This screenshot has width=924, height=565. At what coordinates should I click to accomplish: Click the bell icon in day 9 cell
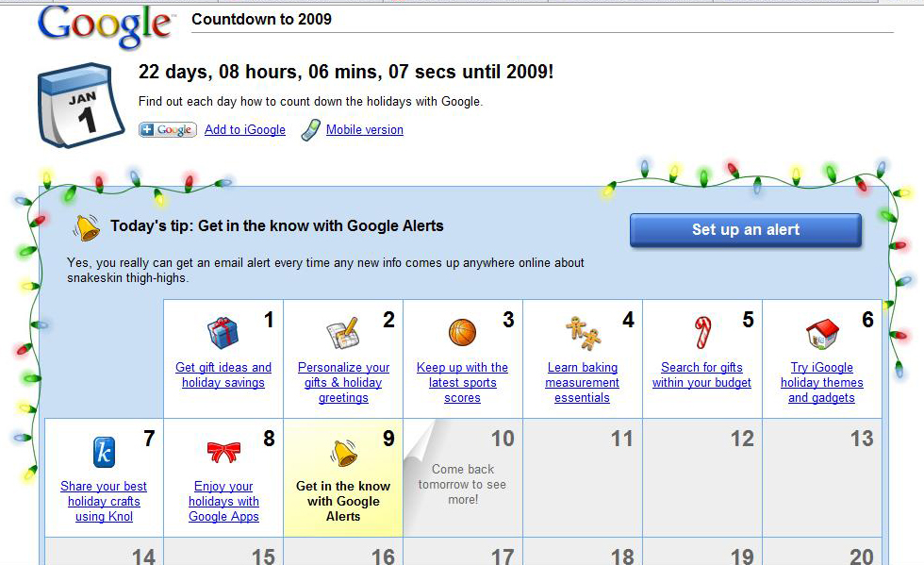pyautogui.click(x=343, y=453)
